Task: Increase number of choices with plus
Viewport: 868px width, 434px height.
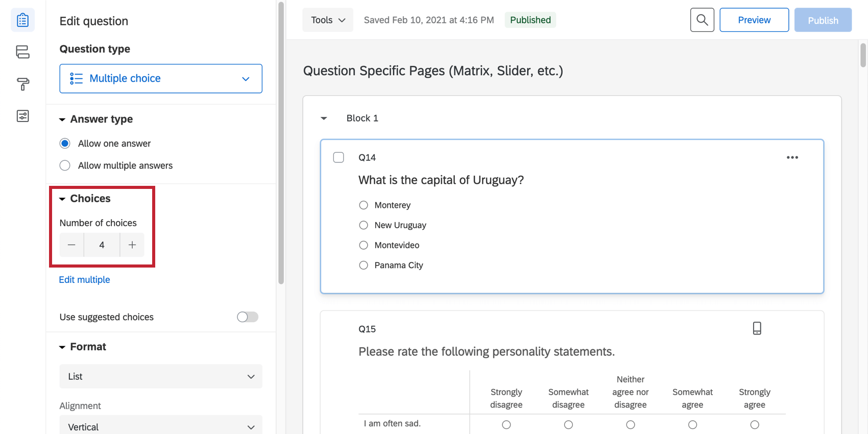Action: click(x=132, y=245)
